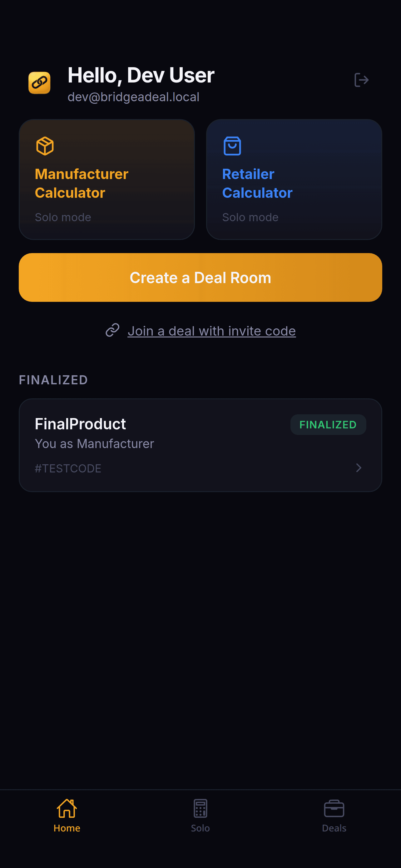Select the Retailer Calculator shopping bag icon
This screenshot has width=401, height=868.
[232, 146]
